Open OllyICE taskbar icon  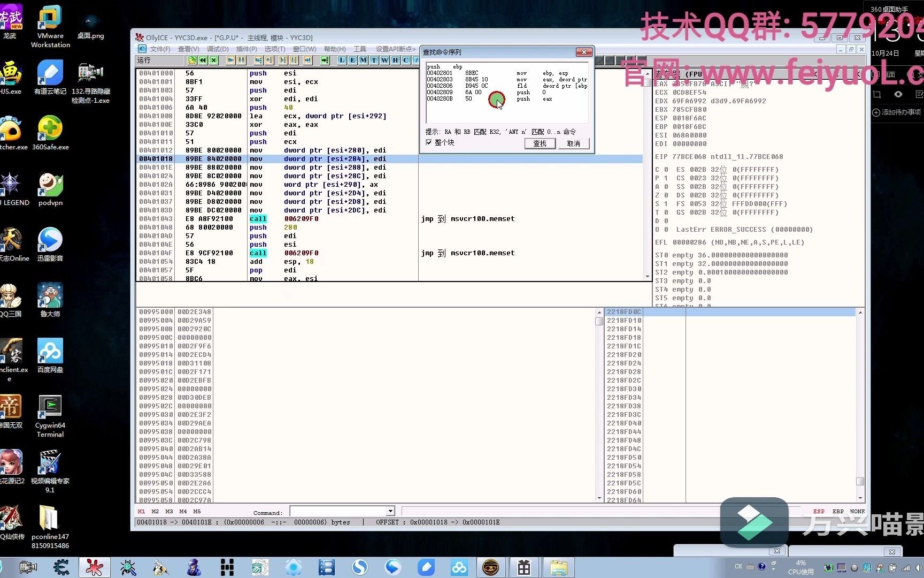tap(95, 567)
